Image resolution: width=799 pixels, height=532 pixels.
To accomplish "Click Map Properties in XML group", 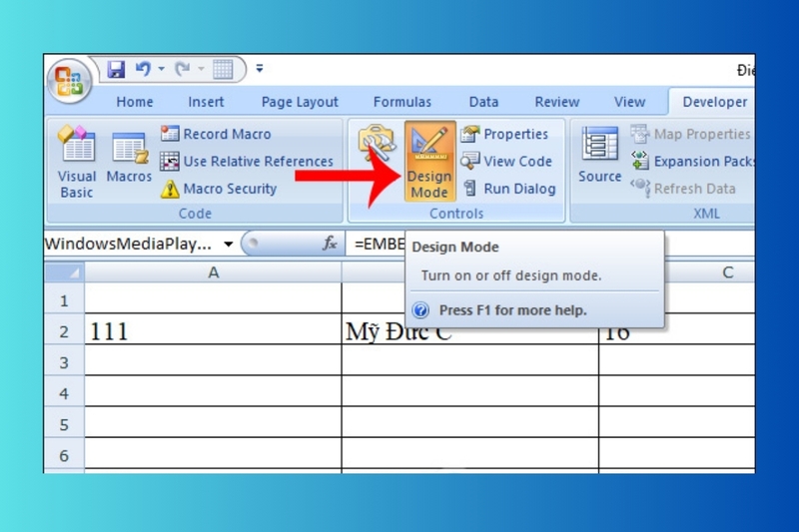I will click(690, 134).
